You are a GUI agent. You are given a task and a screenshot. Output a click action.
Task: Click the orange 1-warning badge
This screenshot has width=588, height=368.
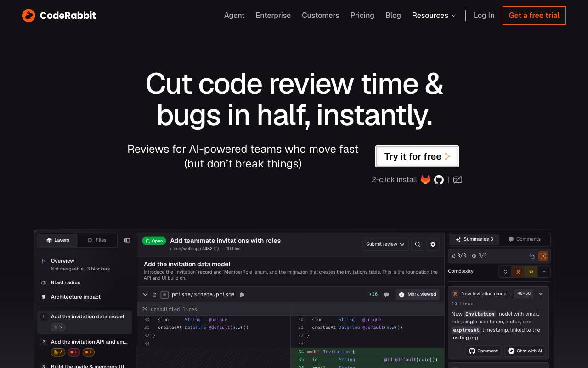pyautogui.click(x=89, y=352)
